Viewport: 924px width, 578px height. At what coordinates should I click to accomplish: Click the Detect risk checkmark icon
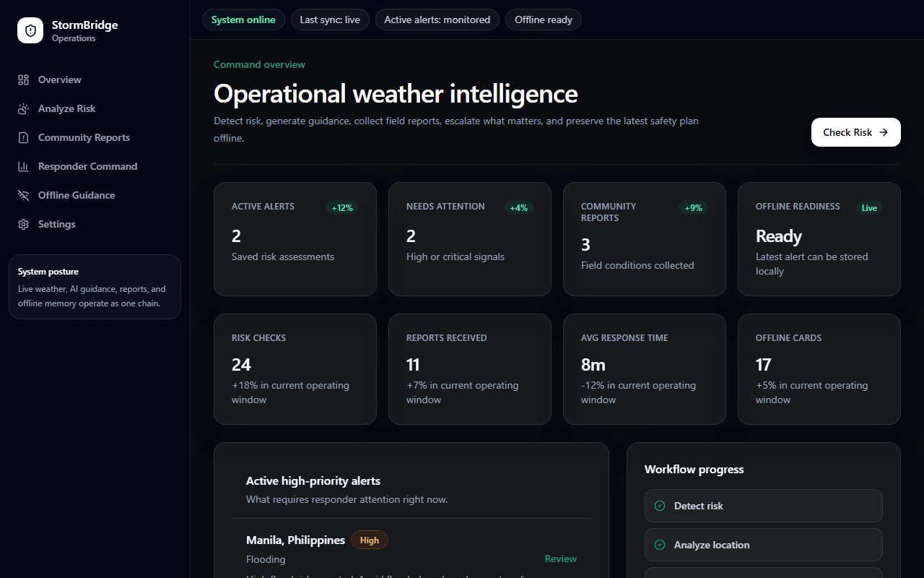click(659, 506)
